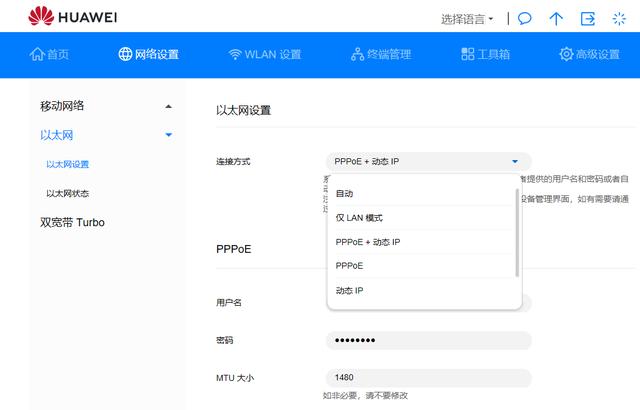Image resolution: width=640 pixels, height=410 pixels.
Task: Open the 工具箱 tab label
Action: coord(493,54)
